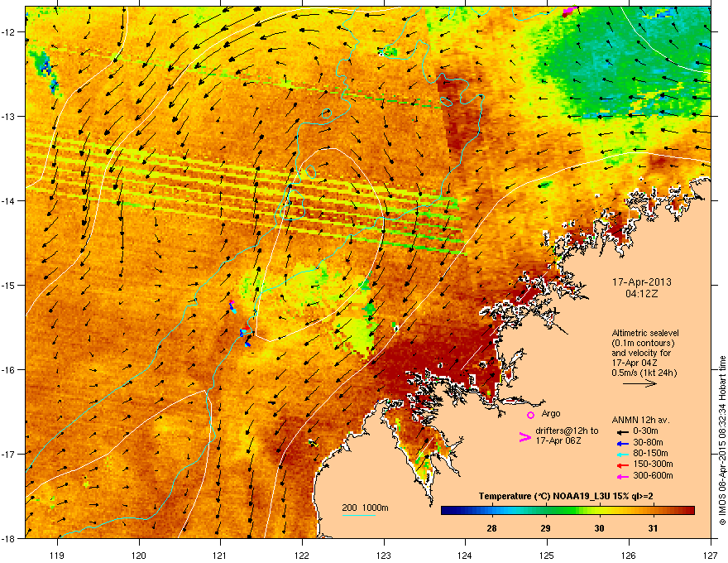Click the magenta 300-600m arrow in ANMN legend
Screen dimensions: 728x563
[x=622, y=477]
